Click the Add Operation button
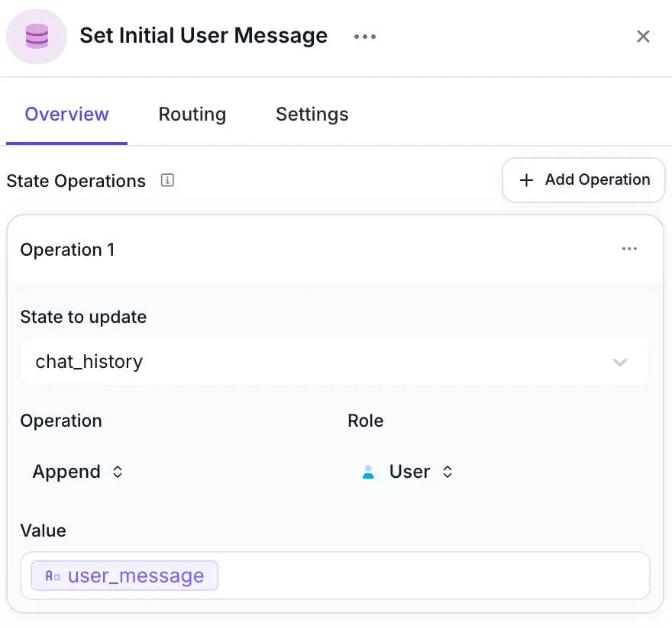The image size is (672, 629). pyautogui.click(x=583, y=180)
